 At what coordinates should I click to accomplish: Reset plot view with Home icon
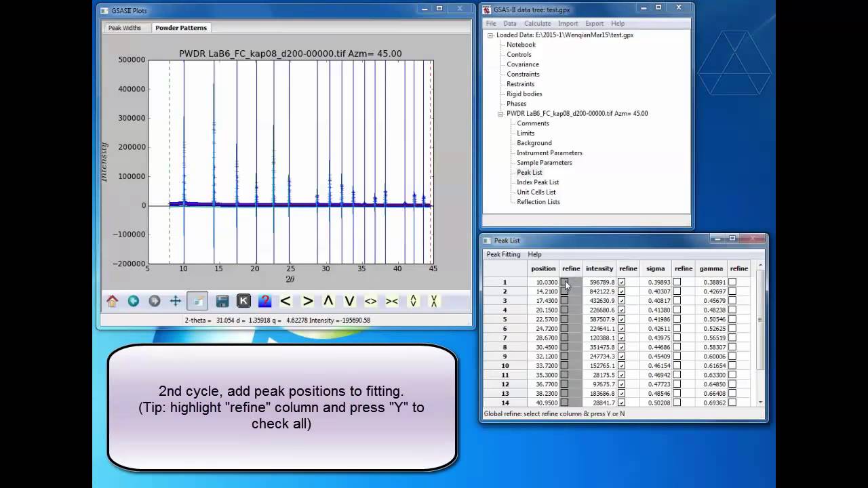pyautogui.click(x=113, y=301)
